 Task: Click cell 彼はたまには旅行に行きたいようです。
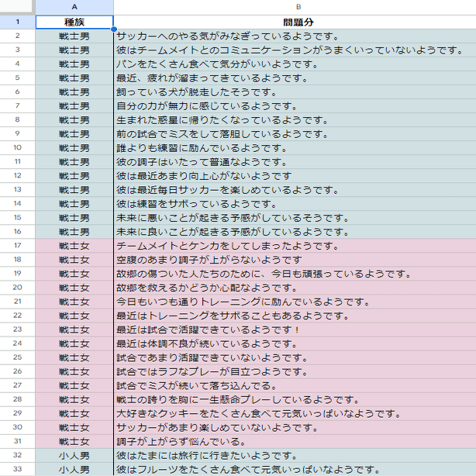pos(295,455)
